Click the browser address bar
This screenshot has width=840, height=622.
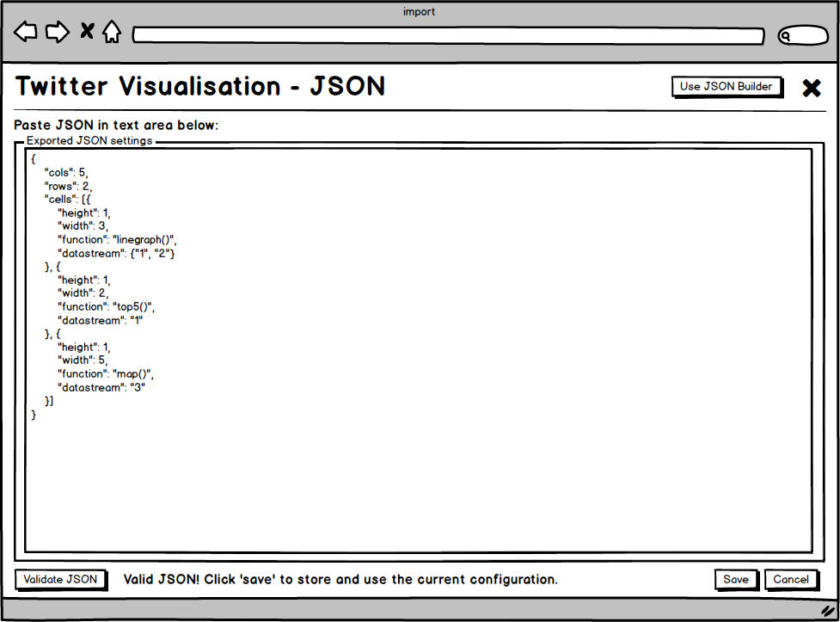point(449,36)
